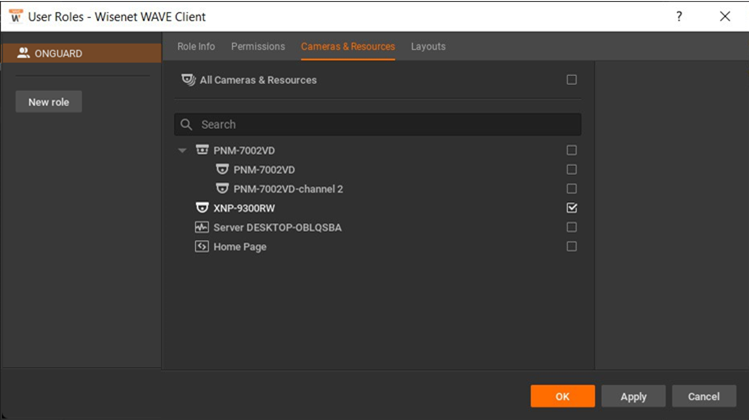
Task: Tick the PNM-7002VD-channel 2 checkbox
Action: pyautogui.click(x=571, y=189)
